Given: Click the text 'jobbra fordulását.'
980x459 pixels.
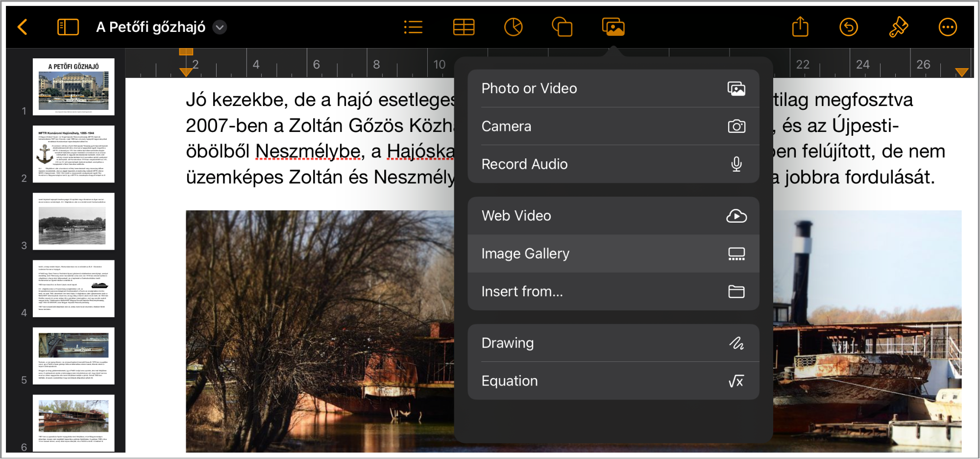Looking at the screenshot, I should pos(860,177).
